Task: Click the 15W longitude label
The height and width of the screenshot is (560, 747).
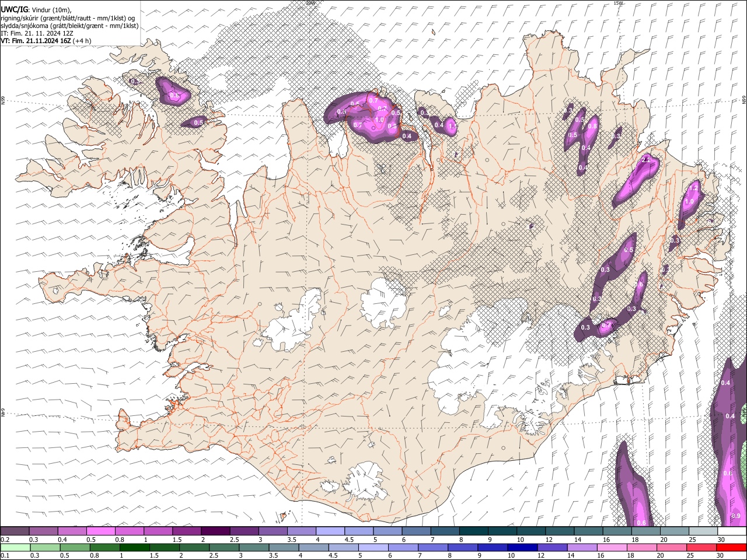Action: (x=618, y=3)
